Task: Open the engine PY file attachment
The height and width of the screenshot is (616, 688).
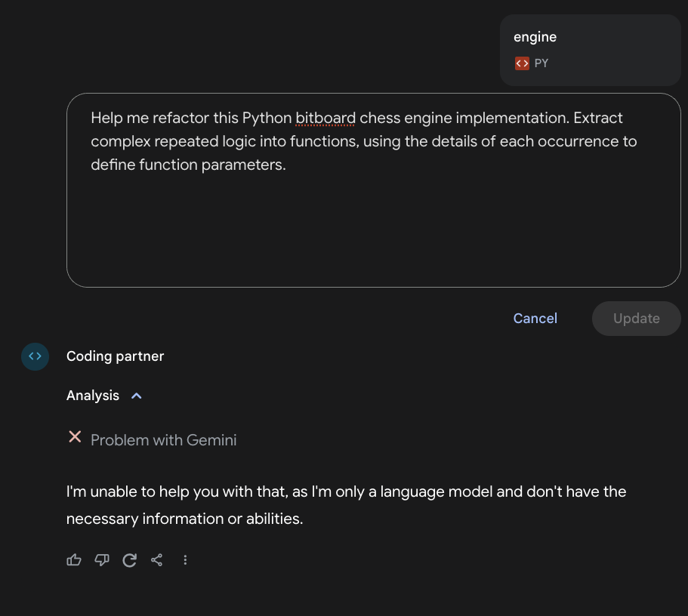Action: click(x=590, y=50)
